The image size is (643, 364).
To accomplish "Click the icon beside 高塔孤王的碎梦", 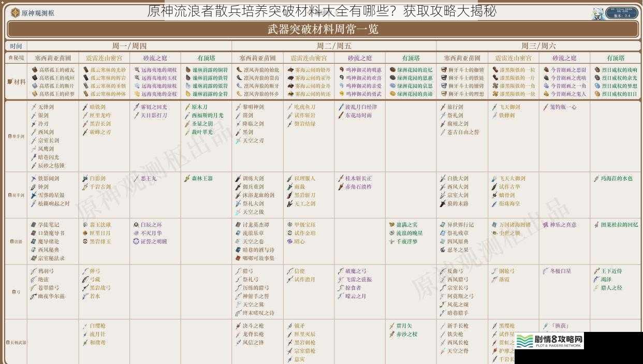I will click(x=35, y=94).
